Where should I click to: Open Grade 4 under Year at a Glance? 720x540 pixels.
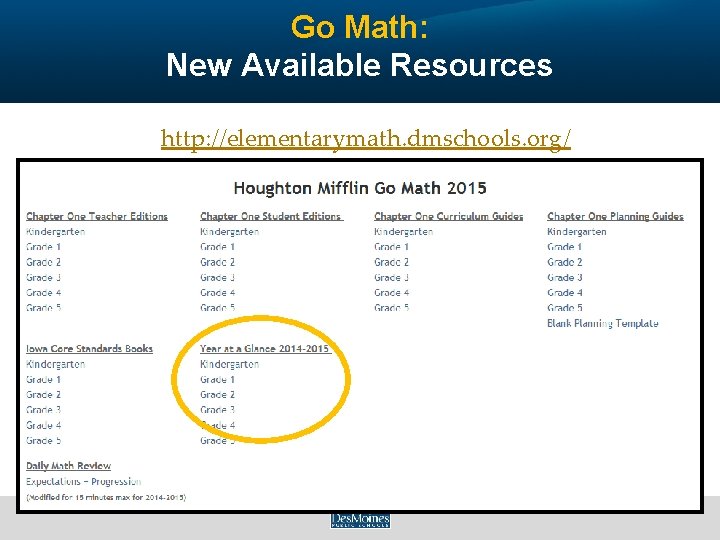[218, 426]
